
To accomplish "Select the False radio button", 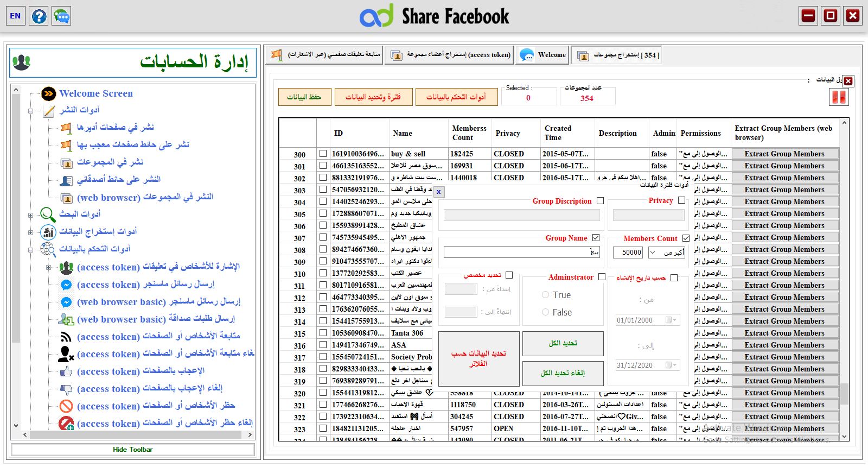I will pos(546,312).
